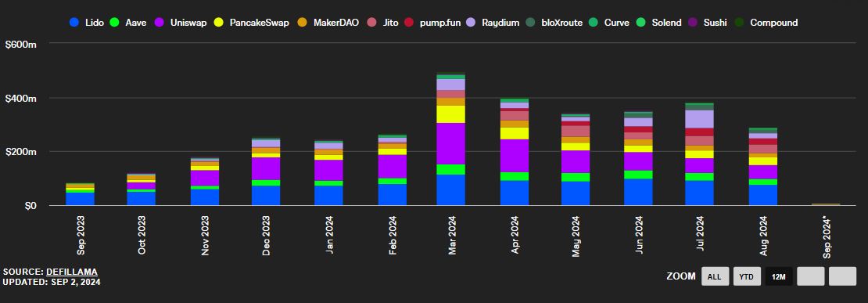Click the $600m axis label
This screenshot has height=303, width=868.
(21, 45)
